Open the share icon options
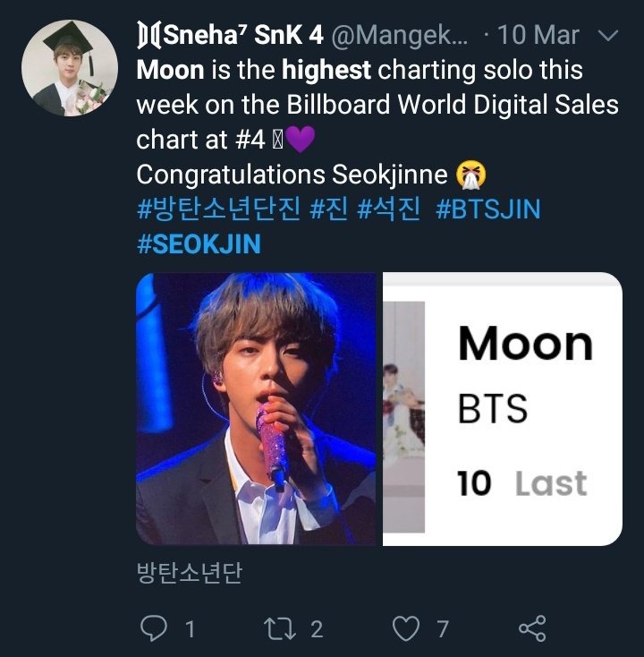Image resolution: width=644 pixels, height=657 pixels. point(533,628)
